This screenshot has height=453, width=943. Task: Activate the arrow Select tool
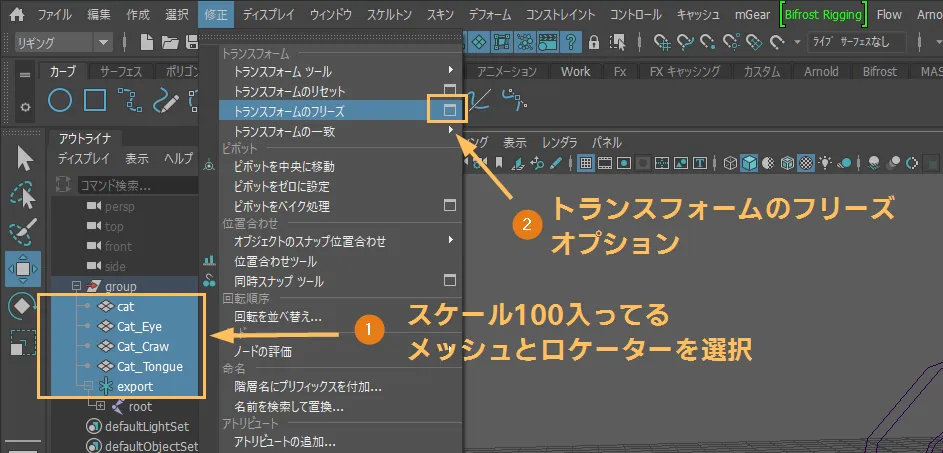pyautogui.click(x=25, y=159)
